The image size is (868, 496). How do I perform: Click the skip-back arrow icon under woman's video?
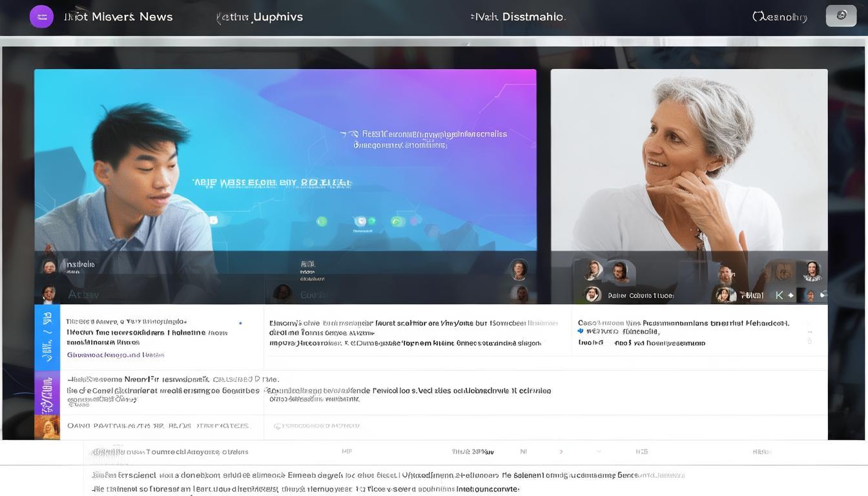(x=779, y=295)
